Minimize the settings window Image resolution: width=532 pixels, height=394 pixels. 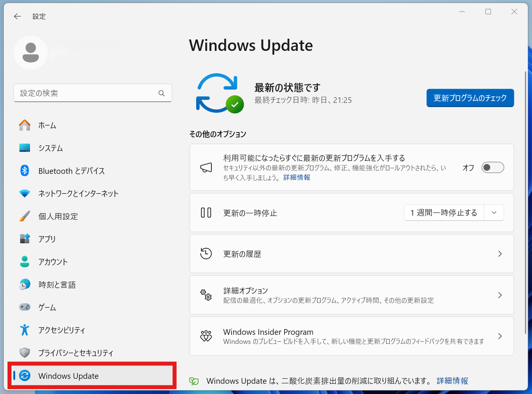click(462, 12)
